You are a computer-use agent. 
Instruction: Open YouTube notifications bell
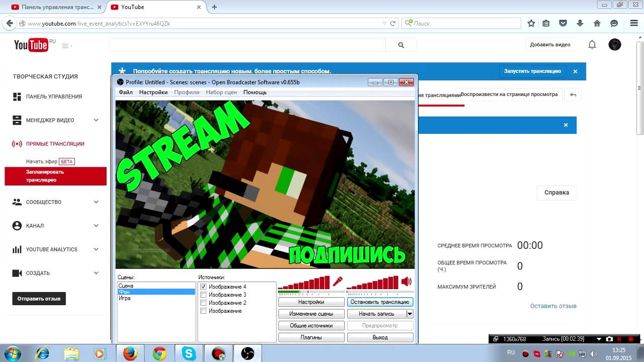(592, 45)
